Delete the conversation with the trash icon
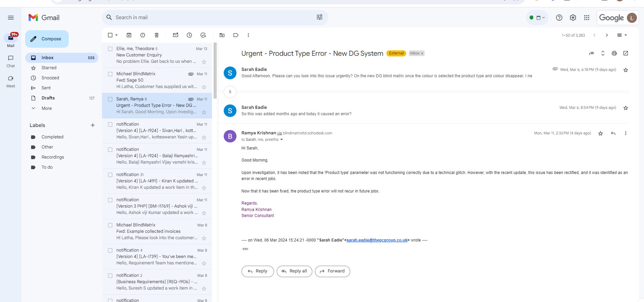Image resolution: width=644 pixels, height=302 pixels. tap(156, 35)
